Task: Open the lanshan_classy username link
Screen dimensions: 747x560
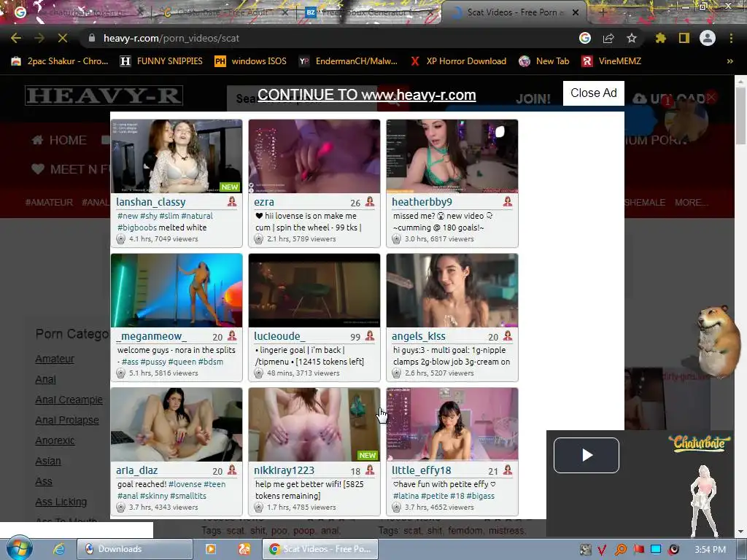Action: [151, 202]
